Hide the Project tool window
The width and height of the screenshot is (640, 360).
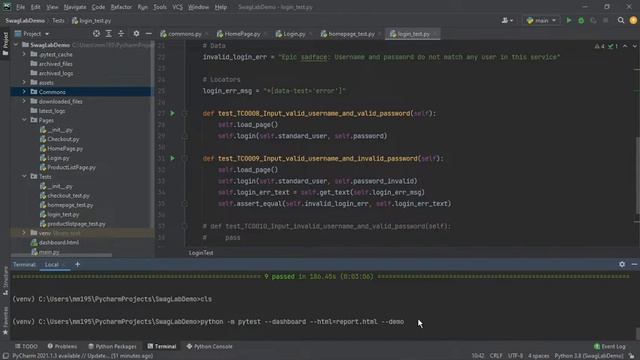coord(149,34)
